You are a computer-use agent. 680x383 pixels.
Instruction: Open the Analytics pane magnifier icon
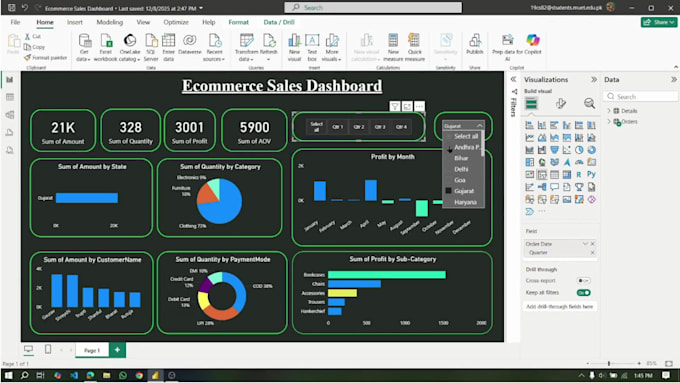tap(589, 103)
